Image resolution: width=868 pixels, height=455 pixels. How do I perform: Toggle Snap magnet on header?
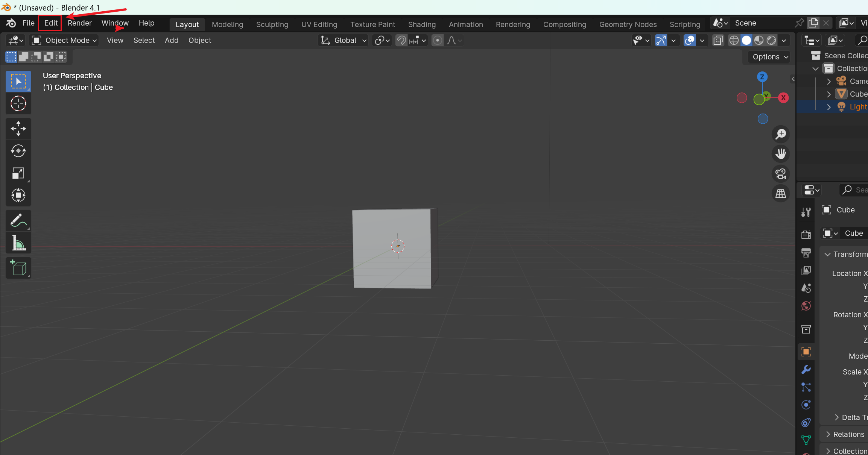(x=401, y=40)
